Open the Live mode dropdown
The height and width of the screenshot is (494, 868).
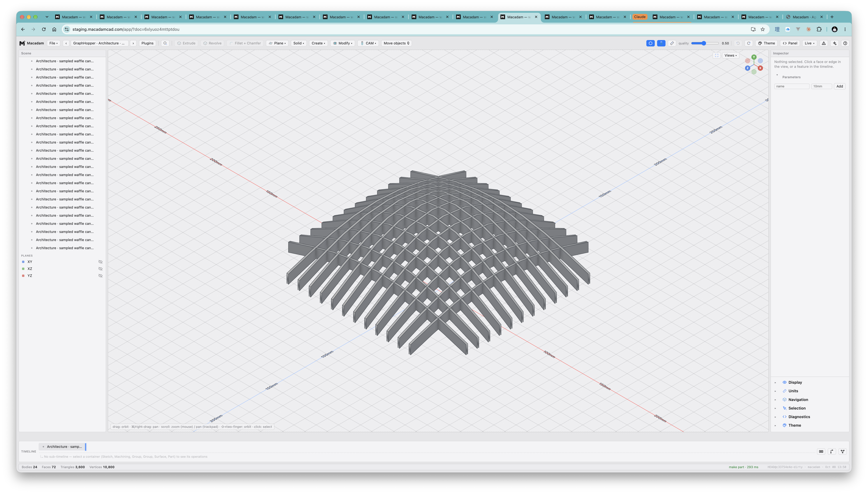click(810, 43)
